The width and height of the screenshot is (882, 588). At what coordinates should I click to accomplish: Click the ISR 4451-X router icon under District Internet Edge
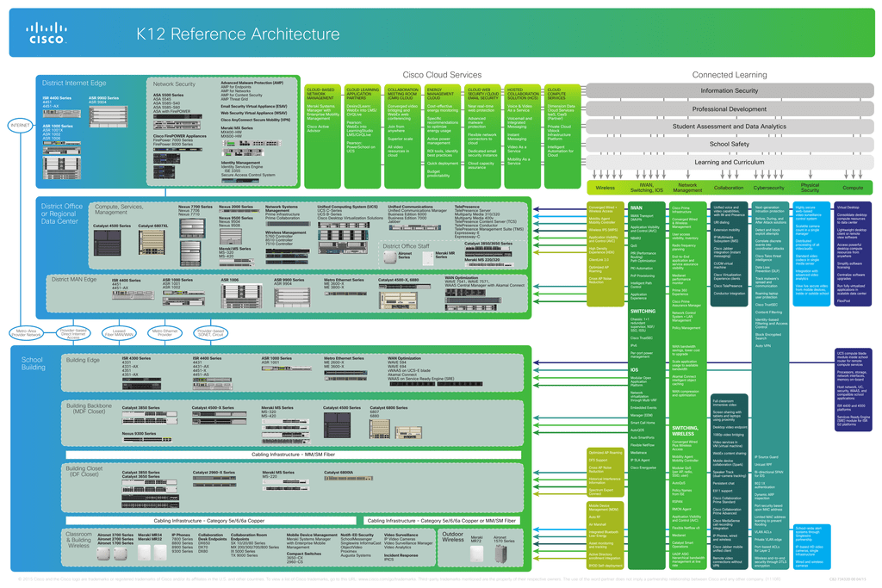tap(60, 113)
